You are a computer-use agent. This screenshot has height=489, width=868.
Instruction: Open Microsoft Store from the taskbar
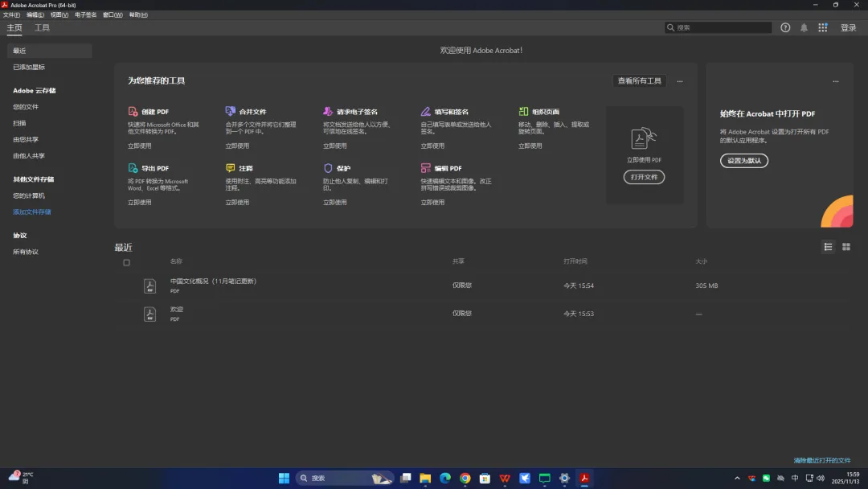[485, 478]
